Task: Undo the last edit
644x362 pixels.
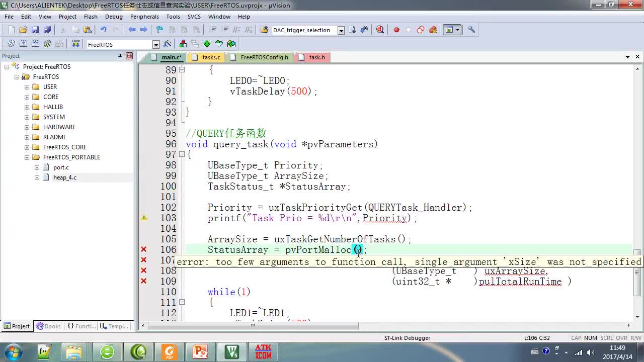Action: 103,30
